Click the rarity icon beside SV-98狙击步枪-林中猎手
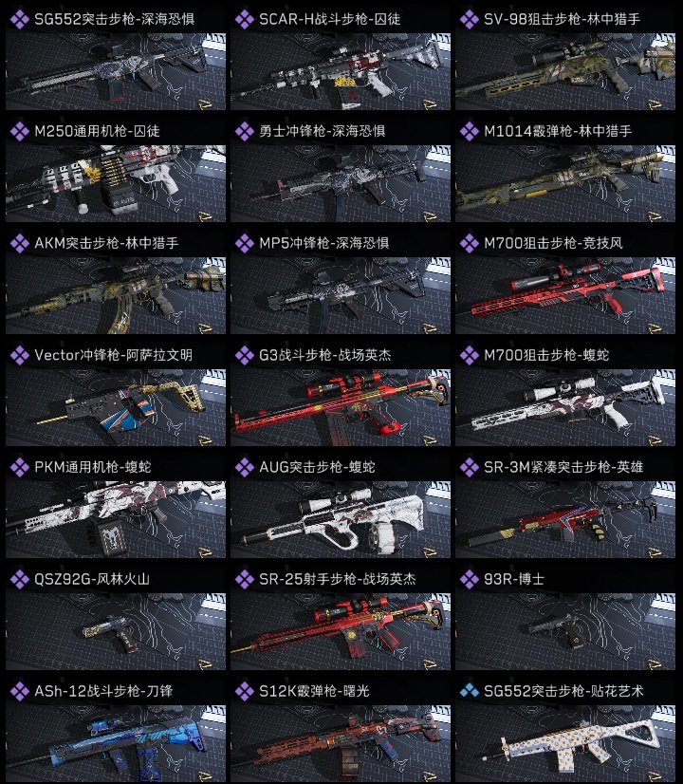 pyautogui.click(x=470, y=20)
